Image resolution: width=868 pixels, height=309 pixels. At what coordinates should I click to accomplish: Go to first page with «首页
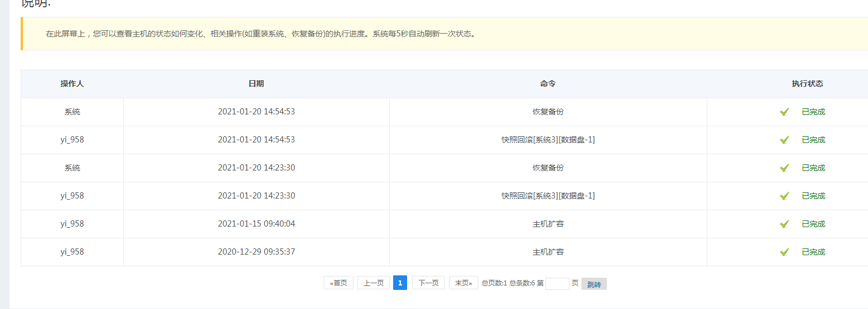pos(338,283)
